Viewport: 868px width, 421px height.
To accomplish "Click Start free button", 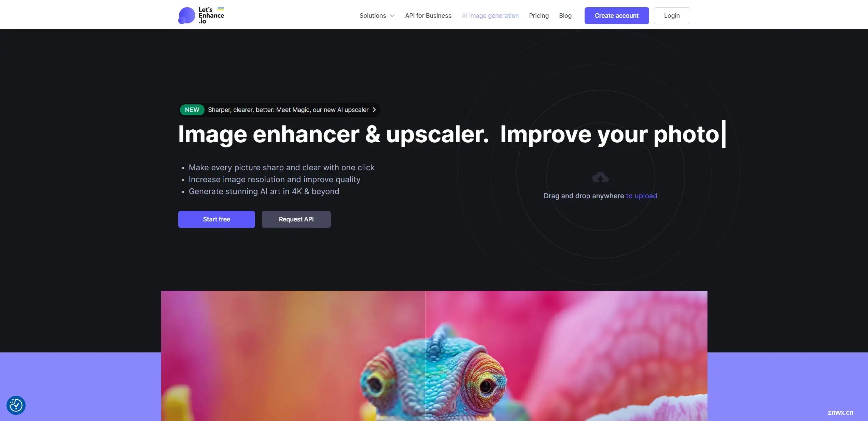I will click(216, 219).
